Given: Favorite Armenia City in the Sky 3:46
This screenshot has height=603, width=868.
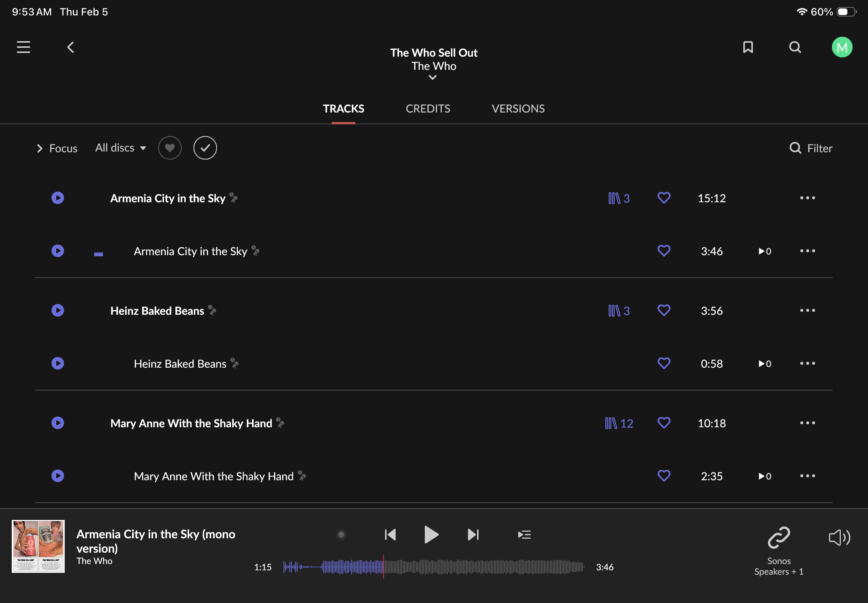Looking at the screenshot, I should 664,251.
